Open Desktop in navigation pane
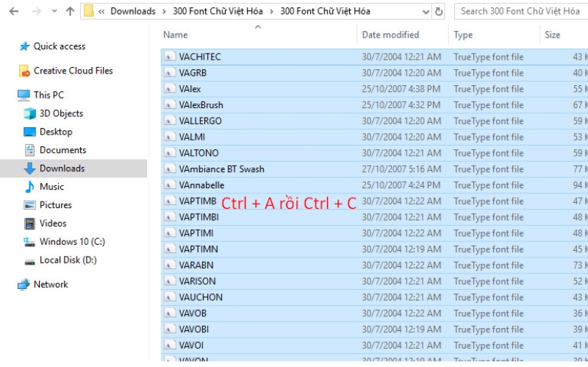This screenshot has width=588, height=367. coord(56,132)
